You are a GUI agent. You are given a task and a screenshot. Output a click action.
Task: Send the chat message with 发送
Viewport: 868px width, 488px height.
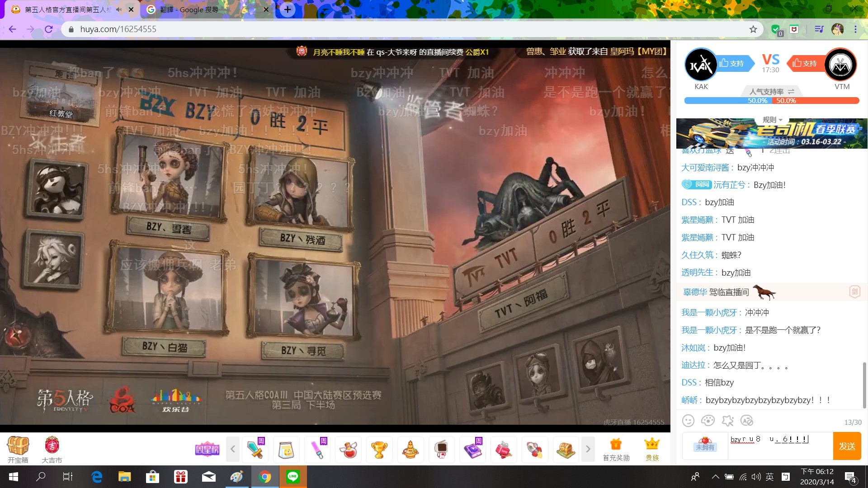coord(847,446)
